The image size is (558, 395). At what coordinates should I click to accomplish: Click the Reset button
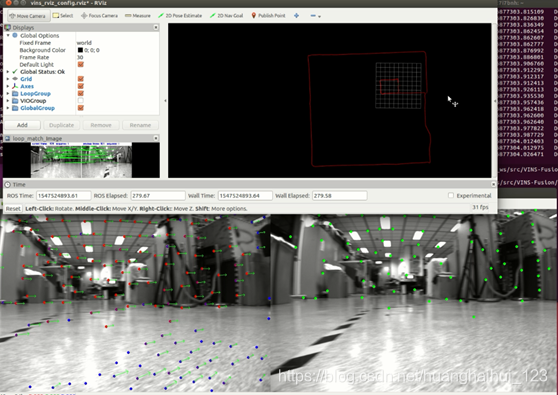(x=13, y=209)
